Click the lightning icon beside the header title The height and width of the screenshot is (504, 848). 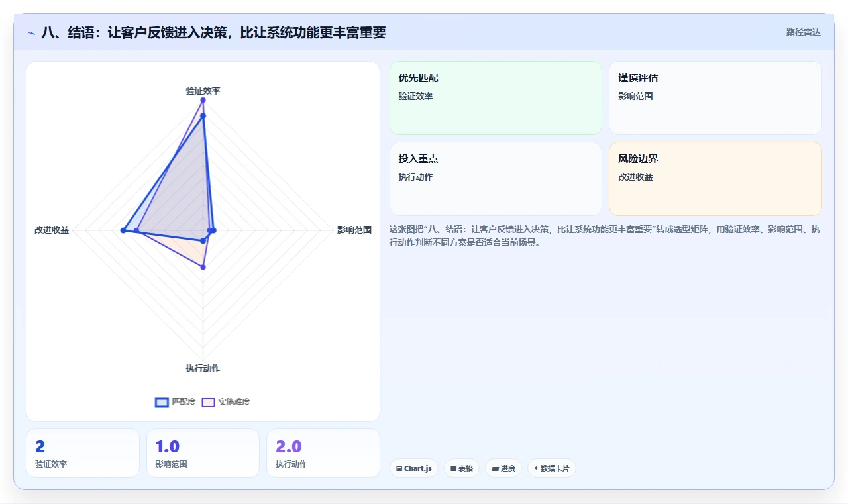[32, 33]
